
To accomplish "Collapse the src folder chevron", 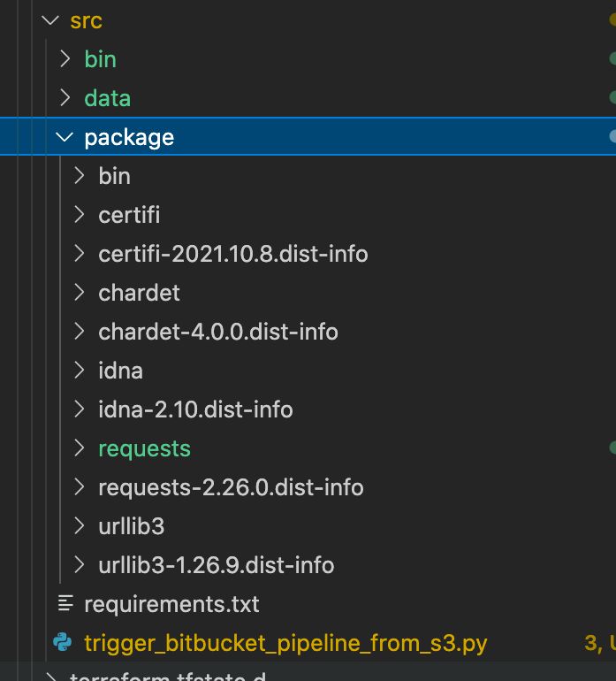I will coord(49,20).
